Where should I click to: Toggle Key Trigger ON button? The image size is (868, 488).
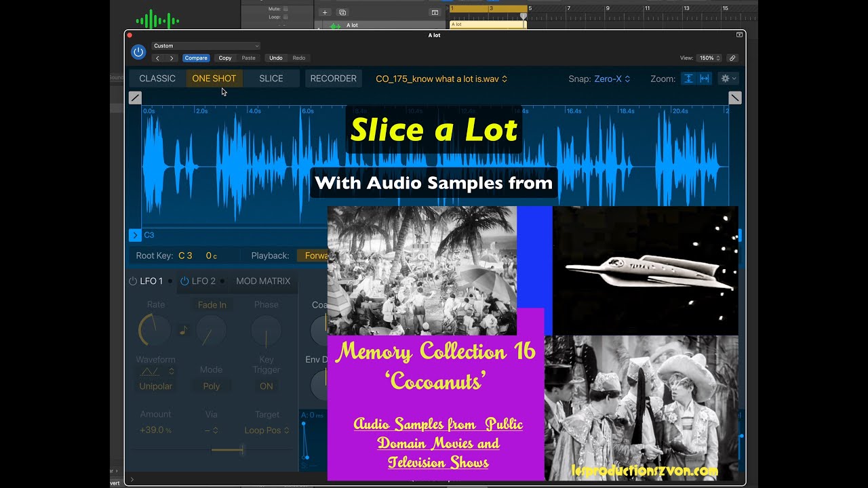click(x=267, y=386)
